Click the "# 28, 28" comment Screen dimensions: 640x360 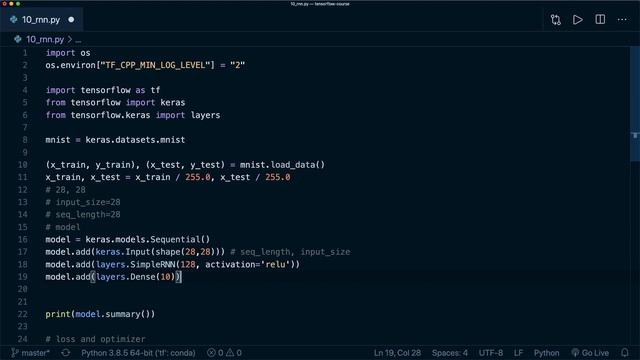tap(65, 190)
